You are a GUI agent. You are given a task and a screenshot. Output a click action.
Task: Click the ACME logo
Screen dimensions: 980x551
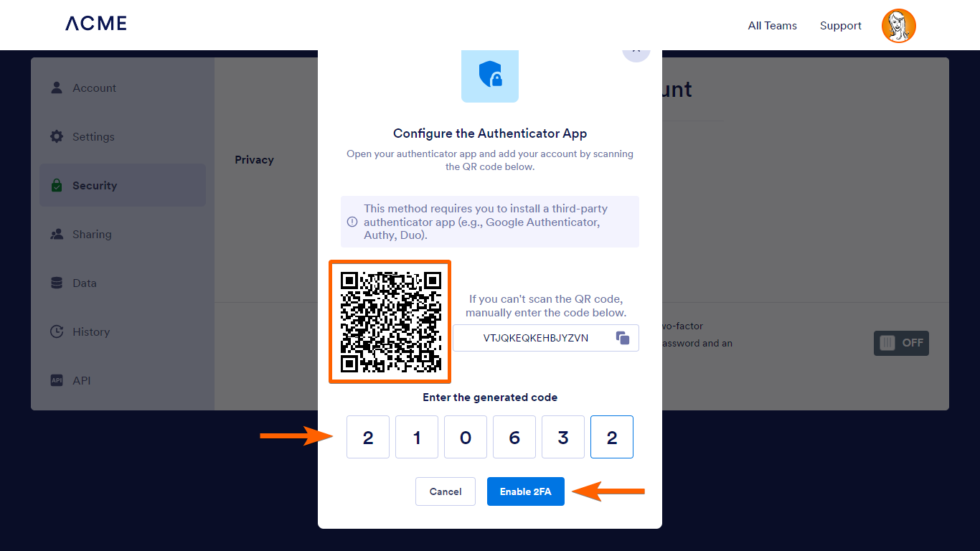[96, 24]
